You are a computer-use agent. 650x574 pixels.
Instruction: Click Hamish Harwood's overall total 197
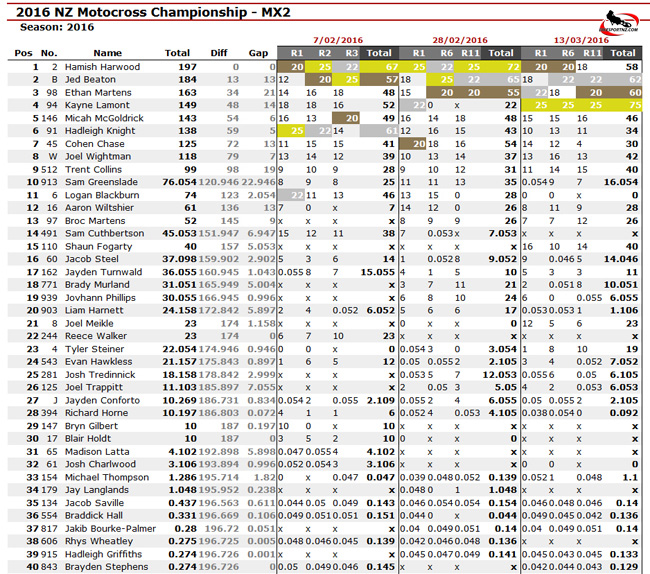177,66
